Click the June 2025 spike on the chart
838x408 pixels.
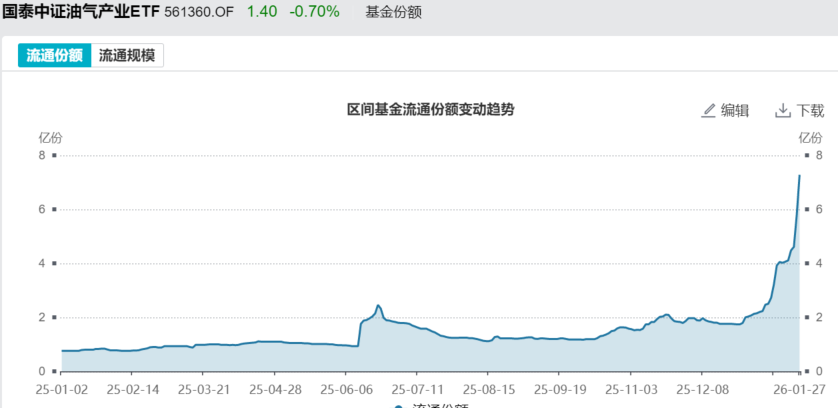coord(378,306)
